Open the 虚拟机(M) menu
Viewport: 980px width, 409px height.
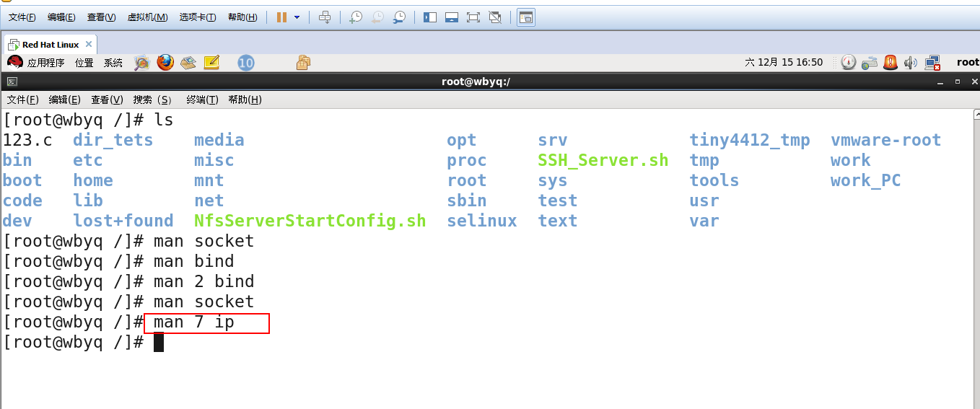coord(147,17)
